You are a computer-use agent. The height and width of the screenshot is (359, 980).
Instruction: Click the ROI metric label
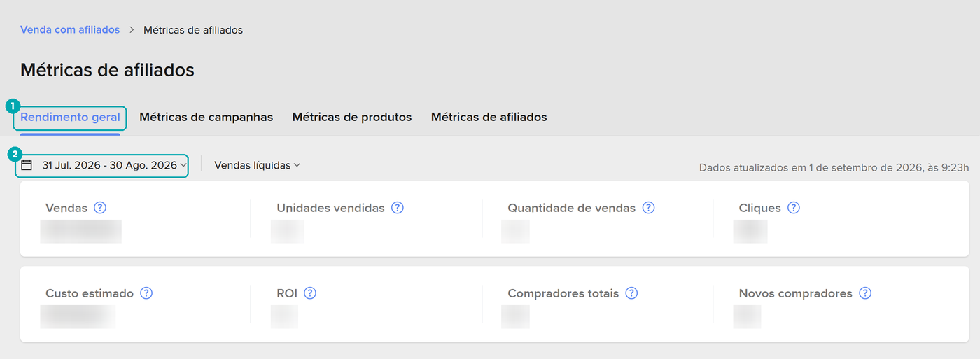tap(287, 293)
